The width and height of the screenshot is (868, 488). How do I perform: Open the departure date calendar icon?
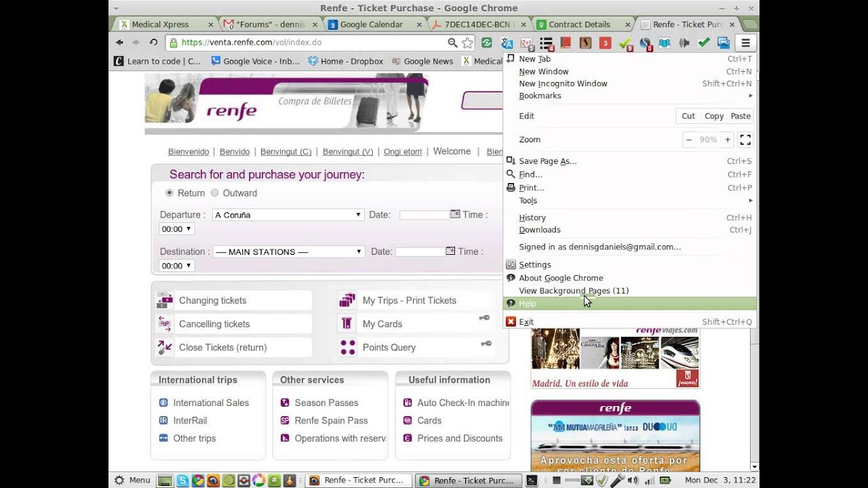coord(455,214)
